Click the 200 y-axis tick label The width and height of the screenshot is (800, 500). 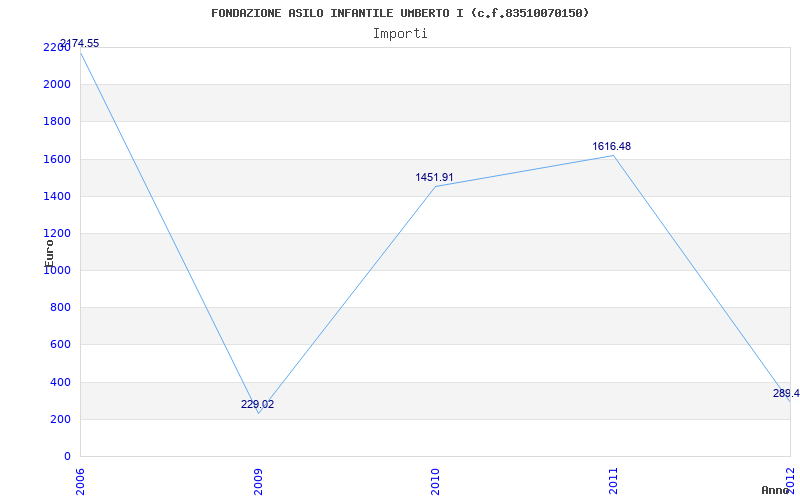[x=60, y=419]
